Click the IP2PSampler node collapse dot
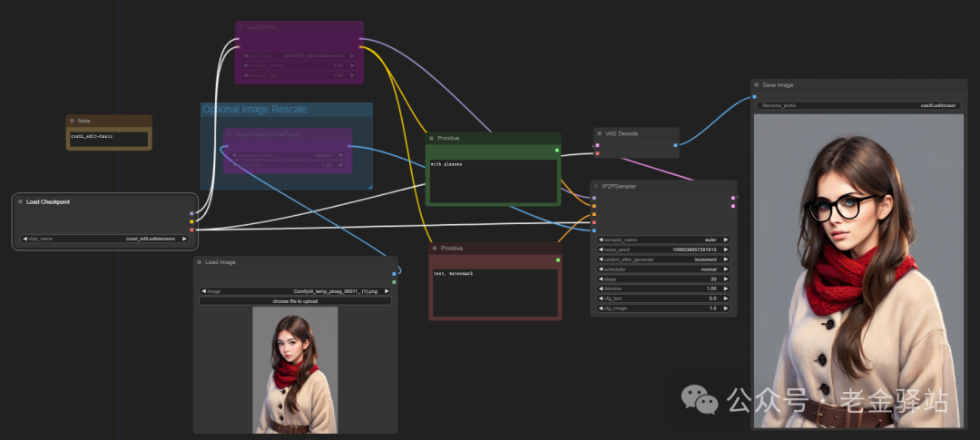This screenshot has width=980, height=440. (x=596, y=186)
